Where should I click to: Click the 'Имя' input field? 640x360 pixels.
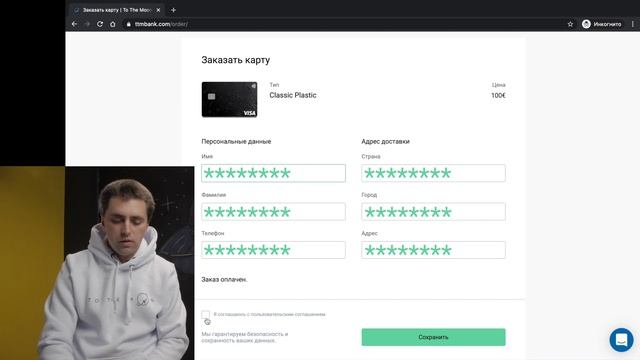[273, 173]
